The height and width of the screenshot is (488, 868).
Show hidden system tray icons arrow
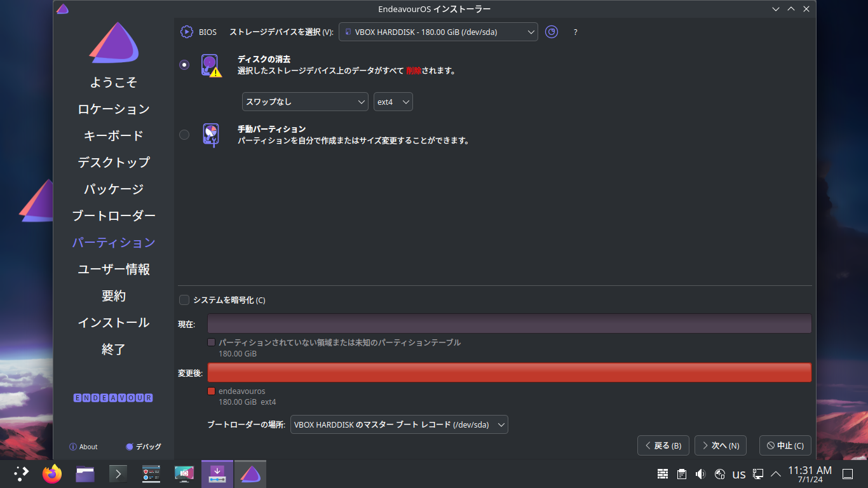(x=776, y=473)
